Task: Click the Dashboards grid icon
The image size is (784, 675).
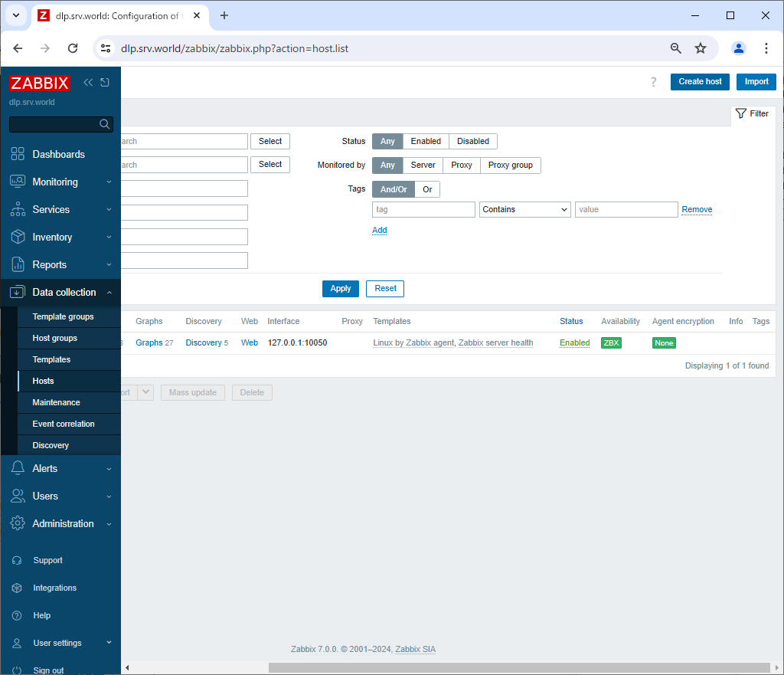Action: pos(18,154)
